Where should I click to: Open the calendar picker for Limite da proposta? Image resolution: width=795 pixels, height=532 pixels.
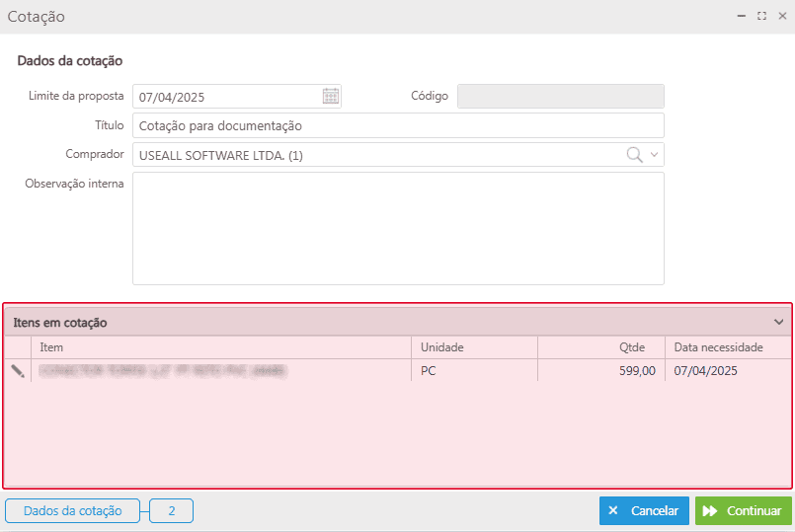(x=331, y=97)
